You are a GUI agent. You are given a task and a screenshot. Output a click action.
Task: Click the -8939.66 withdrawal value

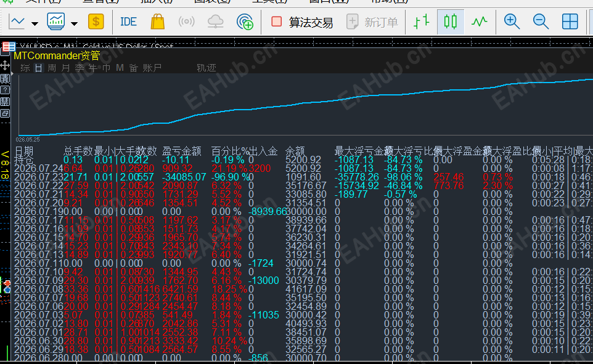[268, 212]
